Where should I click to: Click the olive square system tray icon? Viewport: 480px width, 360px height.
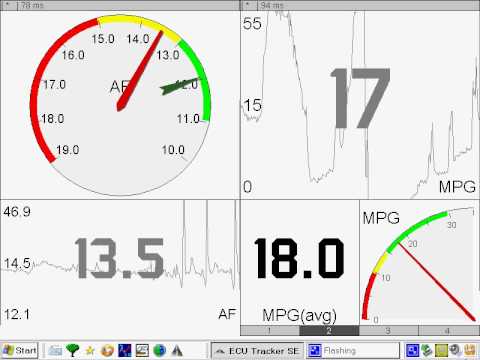(441, 350)
